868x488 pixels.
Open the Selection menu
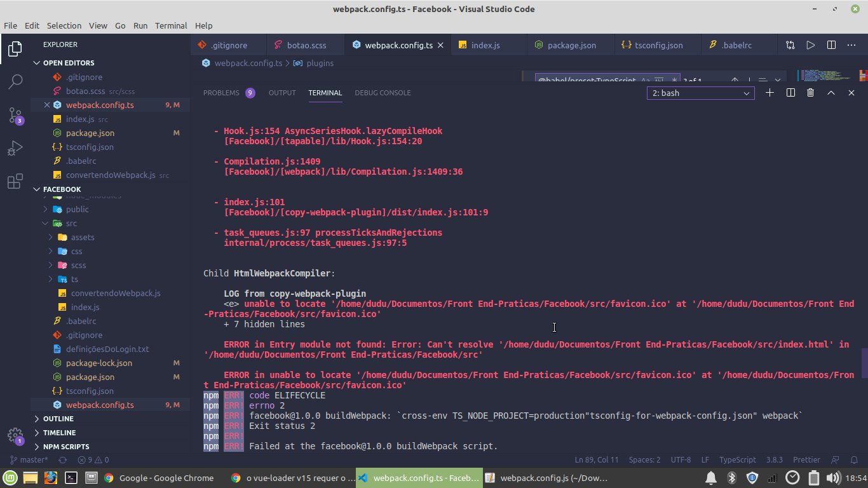[64, 25]
